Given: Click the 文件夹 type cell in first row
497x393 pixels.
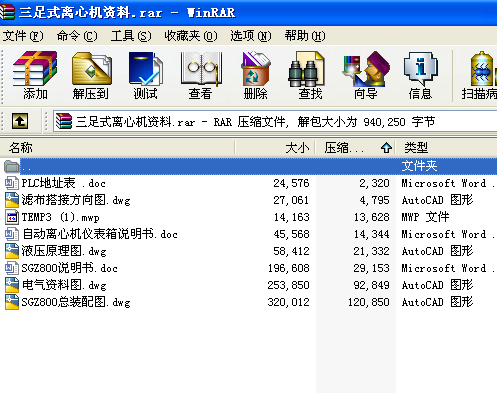Looking at the screenshot, I should pos(419,166).
